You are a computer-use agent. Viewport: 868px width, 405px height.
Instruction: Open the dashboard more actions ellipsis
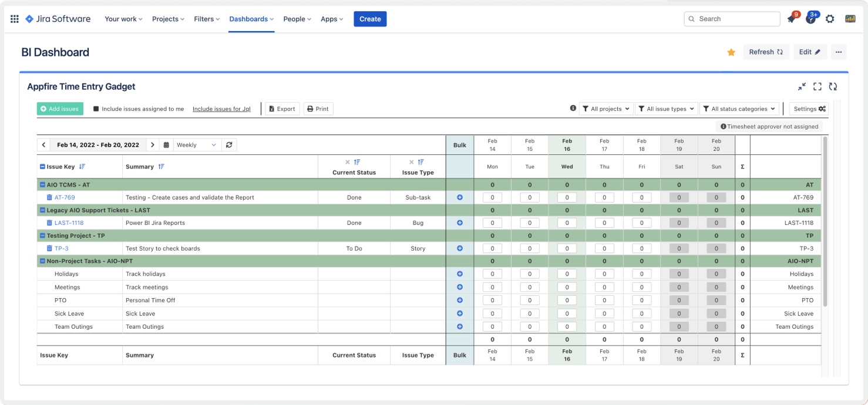(839, 52)
